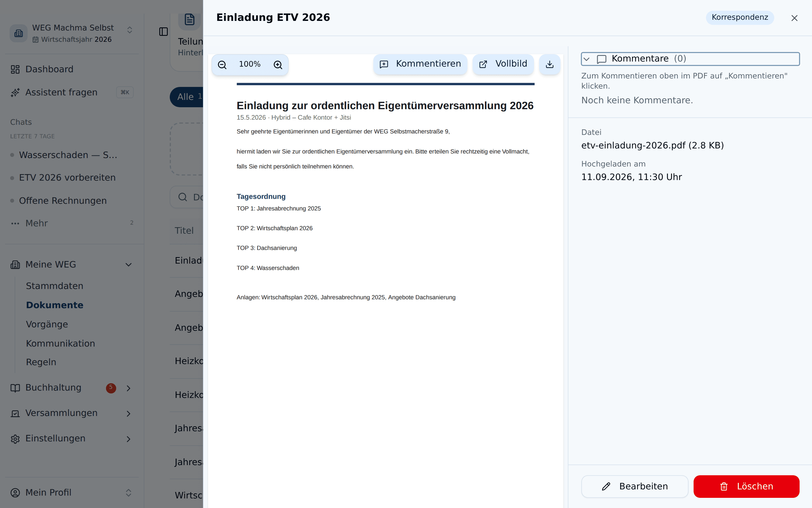Open the document in Vollbild

click(503, 64)
